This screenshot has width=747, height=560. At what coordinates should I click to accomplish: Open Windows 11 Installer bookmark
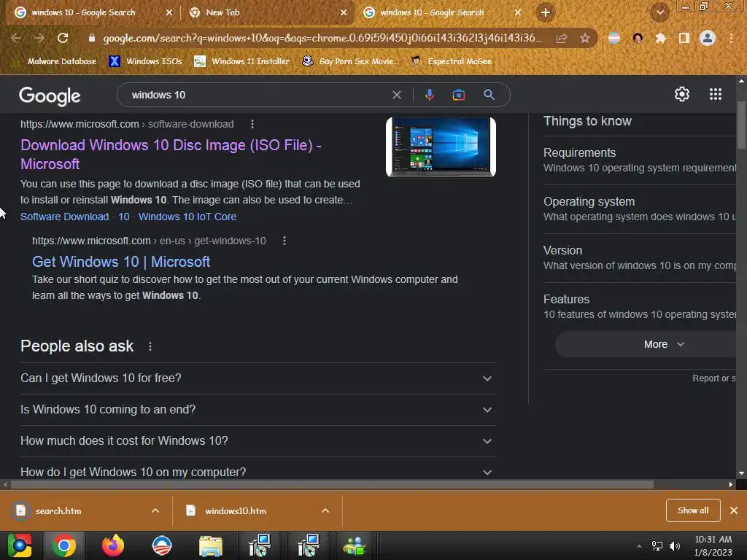click(242, 61)
